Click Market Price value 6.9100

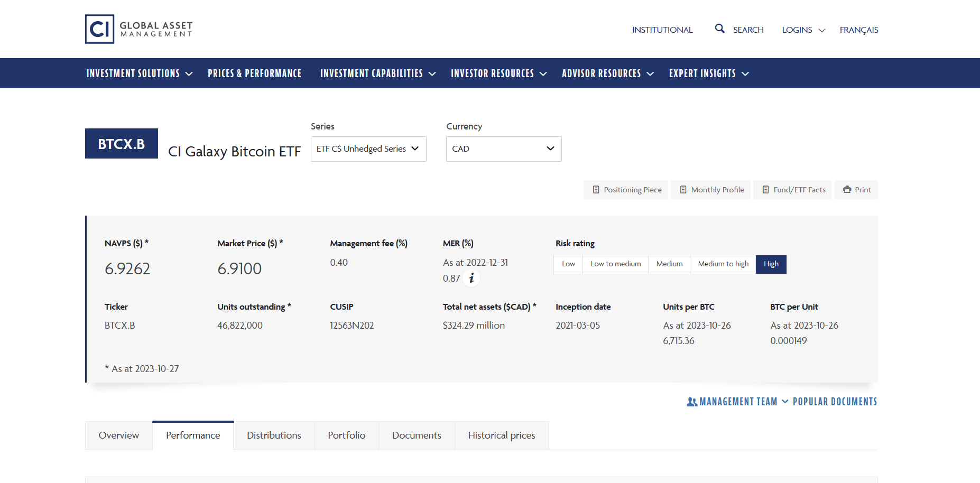coord(239,269)
